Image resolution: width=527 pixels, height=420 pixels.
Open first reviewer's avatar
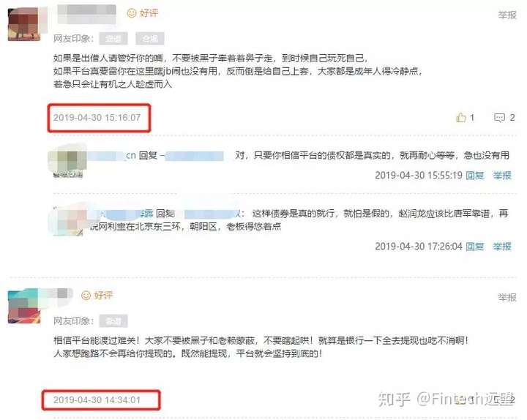point(24,24)
